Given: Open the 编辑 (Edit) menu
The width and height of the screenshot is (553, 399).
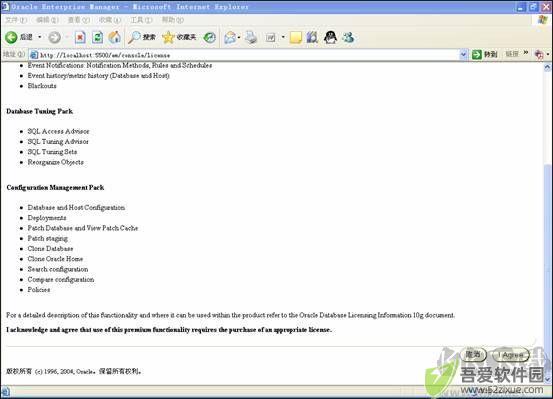Looking at the screenshot, I should point(47,20).
